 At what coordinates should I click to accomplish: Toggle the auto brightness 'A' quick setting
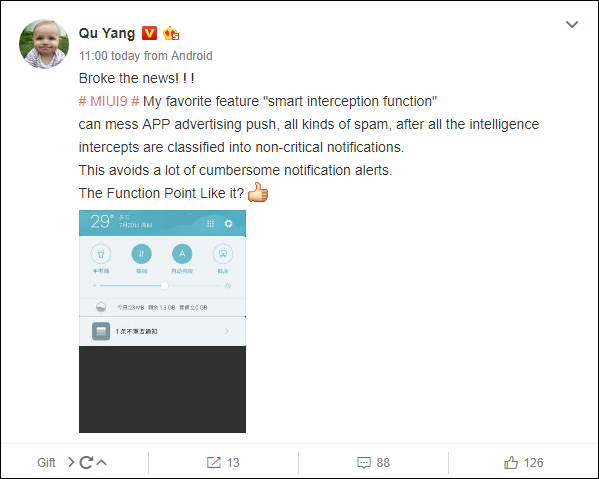pyautogui.click(x=182, y=254)
